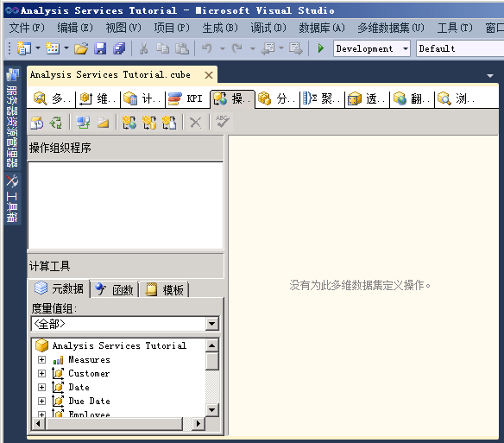Viewport: 504px width, 443px height.
Task: Close the Analysis Services Tutorial.cube tab
Action: 209,75
